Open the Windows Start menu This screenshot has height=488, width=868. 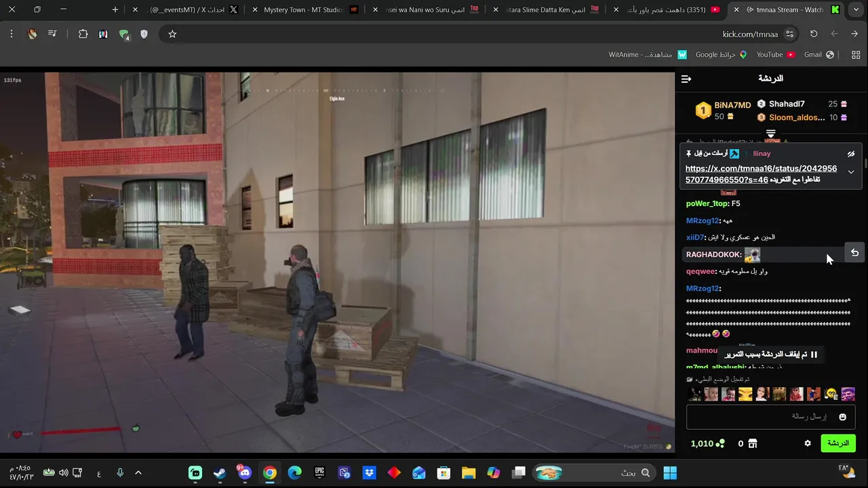coord(670,472)
